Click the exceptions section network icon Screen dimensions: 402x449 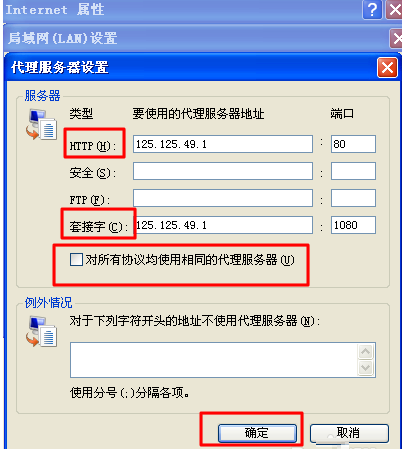[41, 332]
